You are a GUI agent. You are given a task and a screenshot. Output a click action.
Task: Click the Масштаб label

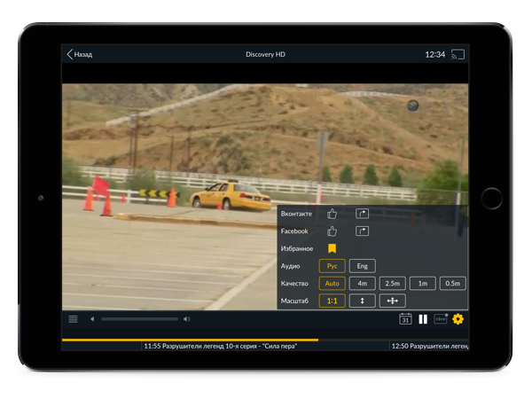[x=294, y=301]
